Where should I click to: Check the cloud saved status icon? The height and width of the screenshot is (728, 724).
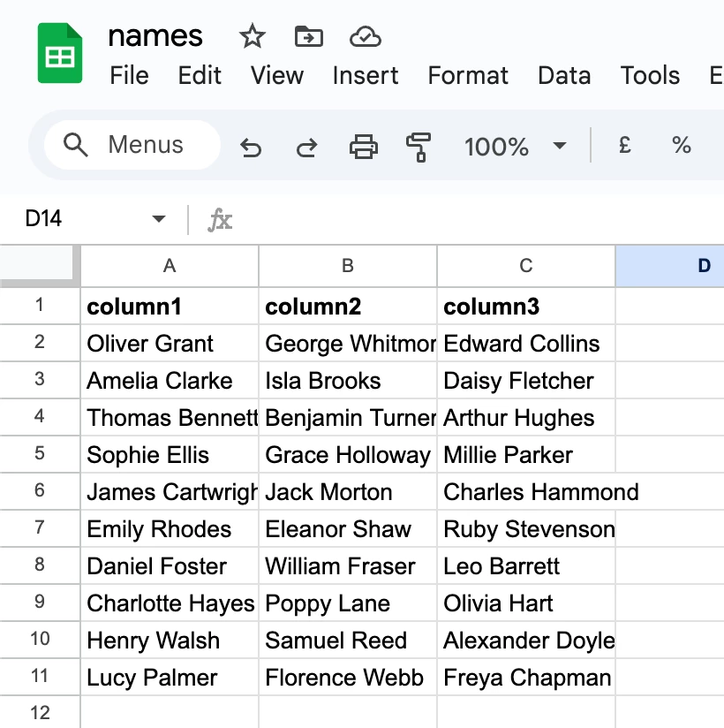[366, 37]
